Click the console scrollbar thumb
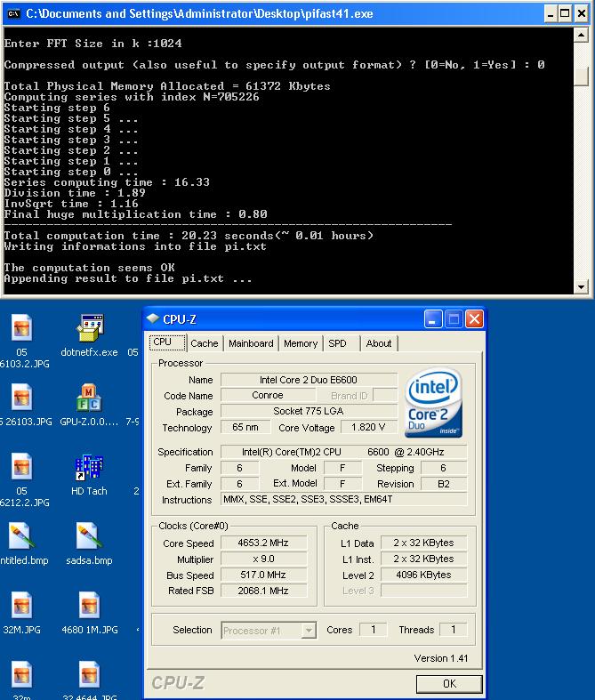The height and width of the screenshot is (700, 595). 581,76
